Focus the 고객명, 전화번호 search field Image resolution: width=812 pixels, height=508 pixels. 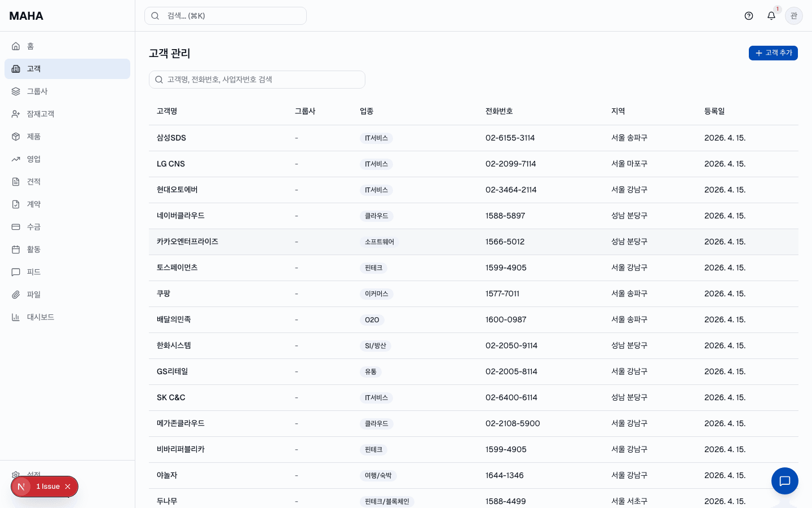(x=257, y=80)
